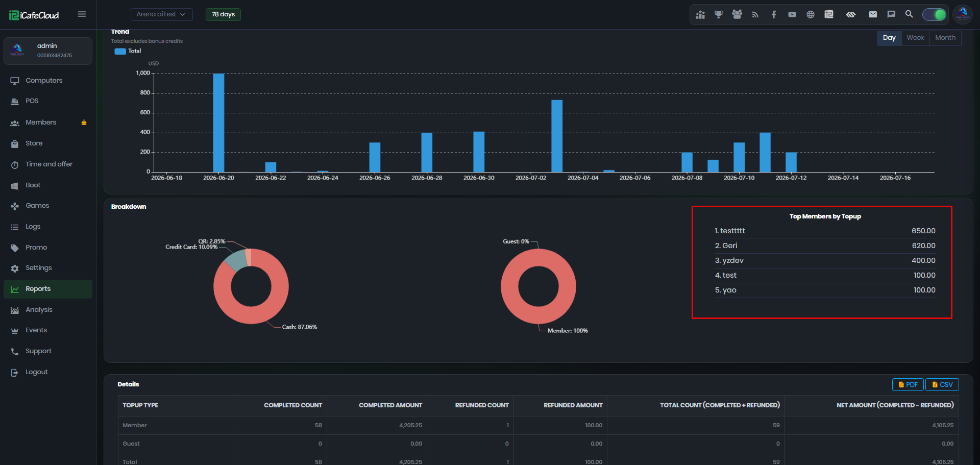This screenshot has height=465, width=980.
Task: Switch the trend chart to Week view
Action: [915, 38]
